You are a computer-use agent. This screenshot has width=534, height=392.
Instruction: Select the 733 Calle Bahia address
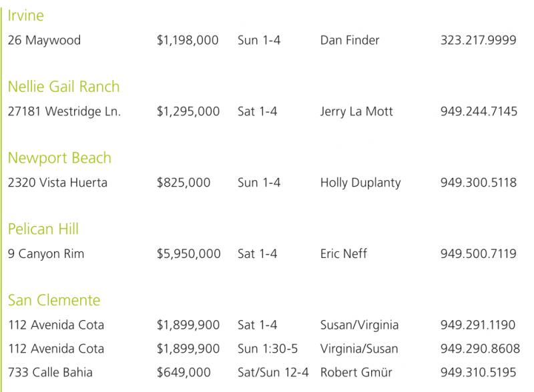(51, 372)
